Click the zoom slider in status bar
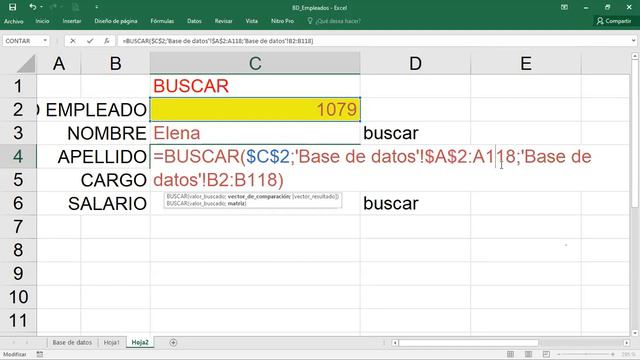 pos(586,354)
